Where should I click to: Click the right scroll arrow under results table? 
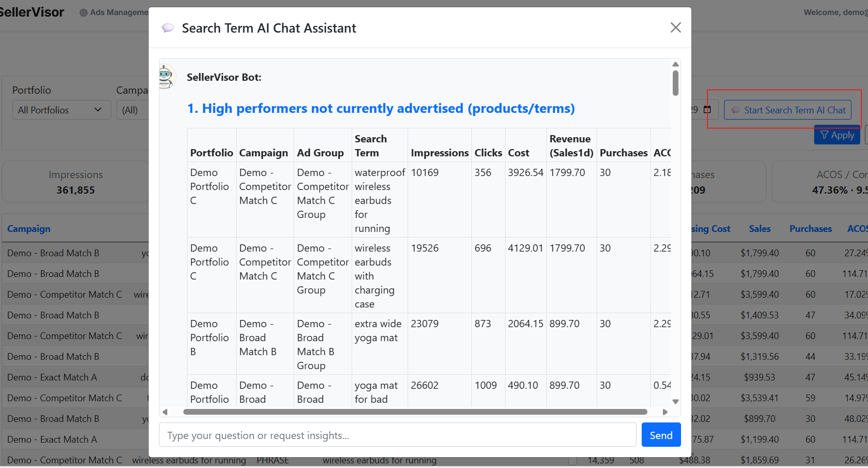pos(665,412)
